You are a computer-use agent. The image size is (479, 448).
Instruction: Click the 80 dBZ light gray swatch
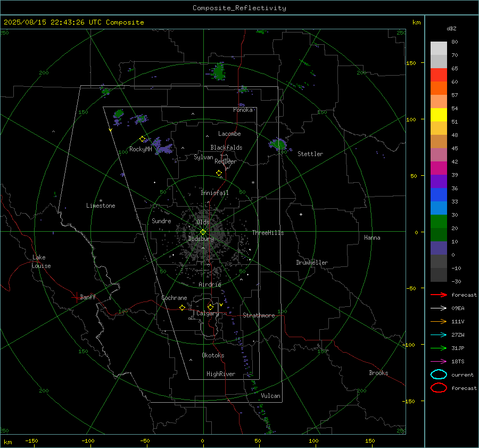click(439, 48)
